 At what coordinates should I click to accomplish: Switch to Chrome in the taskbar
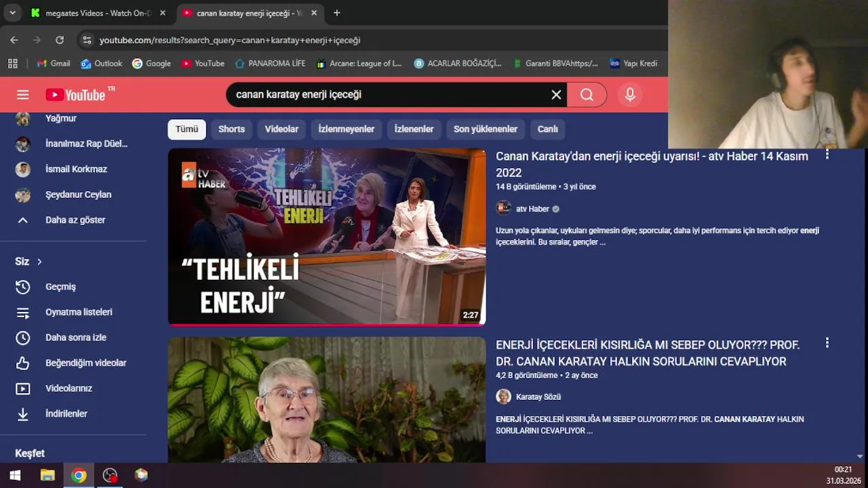pyautogui.click(x=79, y=475)
